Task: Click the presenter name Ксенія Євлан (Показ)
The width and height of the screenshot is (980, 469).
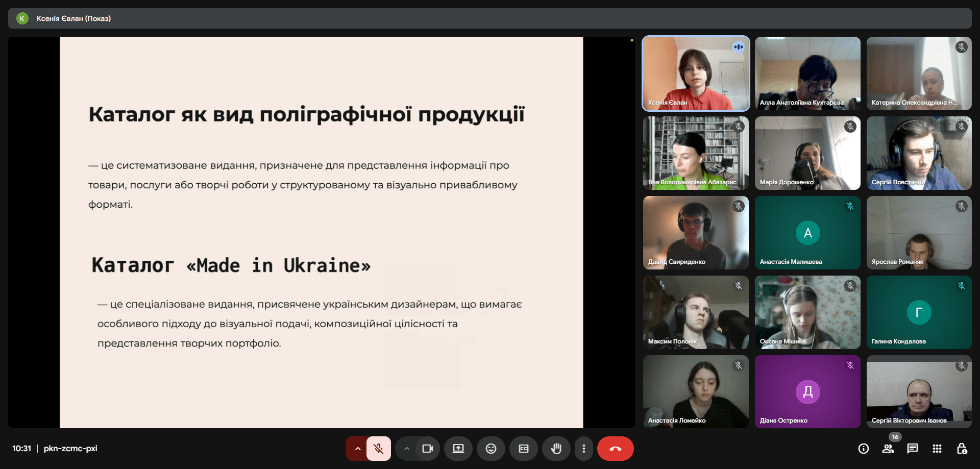Action: (73, 18)
